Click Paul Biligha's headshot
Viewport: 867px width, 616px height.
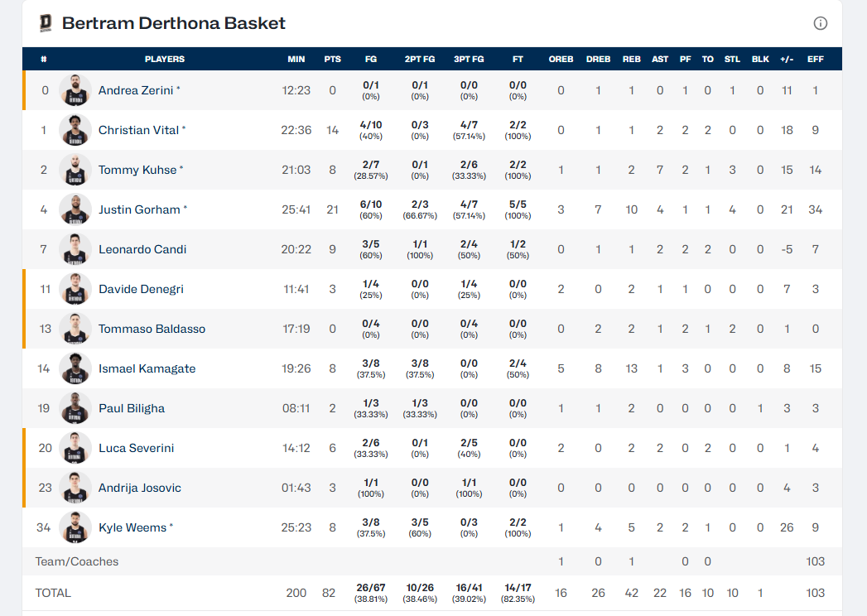tap(75, 408)
